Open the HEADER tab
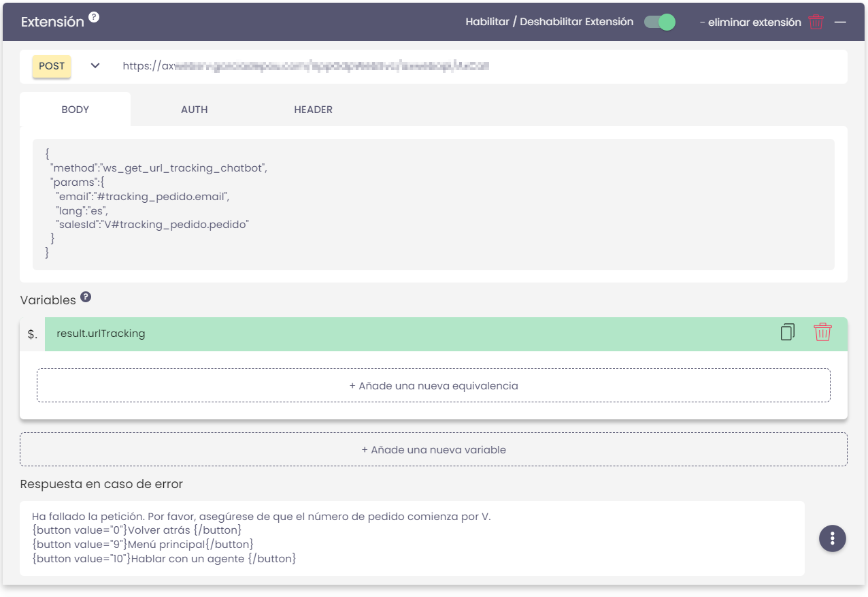 click(313, 110)
